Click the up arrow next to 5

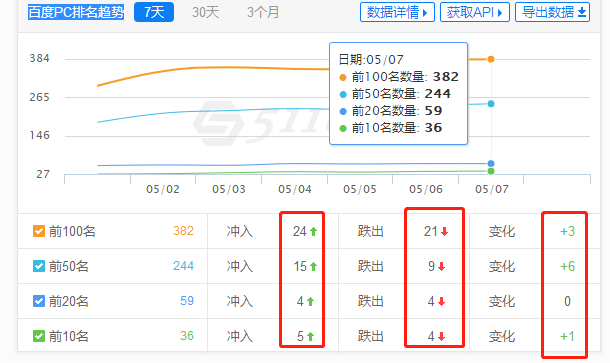(310, 337)
